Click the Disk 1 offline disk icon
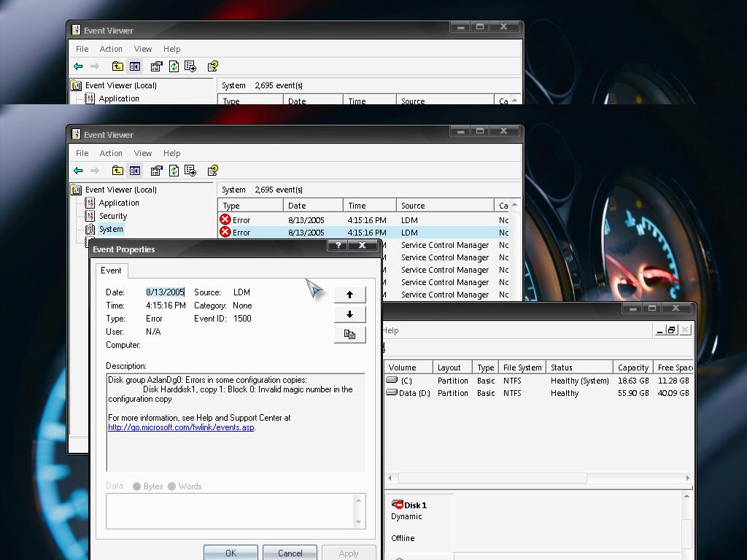The image size is (747, 560). pyautogui.click(x=398, y=505)
